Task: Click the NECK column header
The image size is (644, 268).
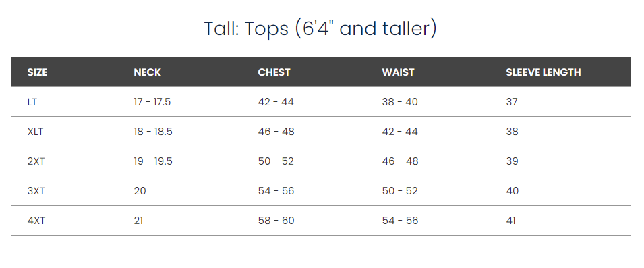Action: [147, 72]
